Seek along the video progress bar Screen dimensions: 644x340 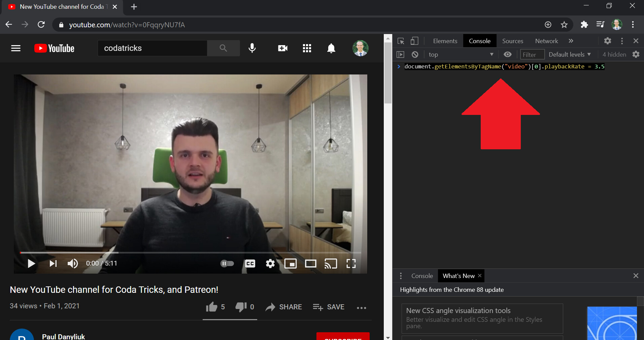pos(191,252)
